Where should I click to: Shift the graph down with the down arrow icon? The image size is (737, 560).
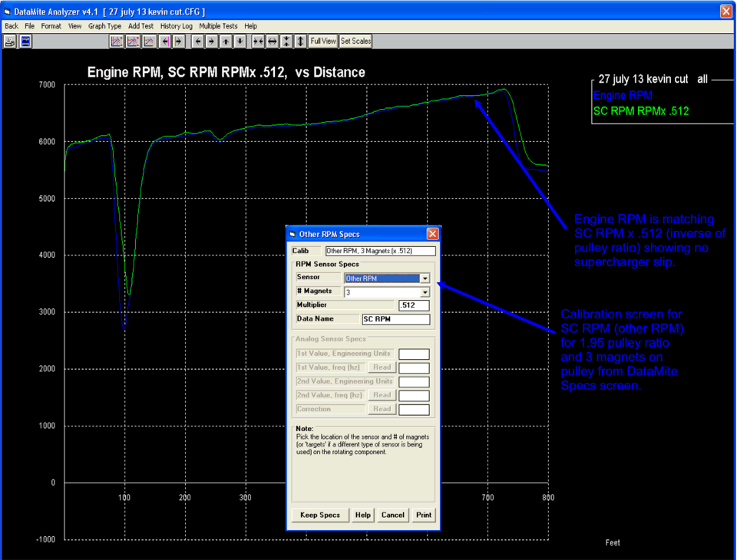(x=240, y=41)
